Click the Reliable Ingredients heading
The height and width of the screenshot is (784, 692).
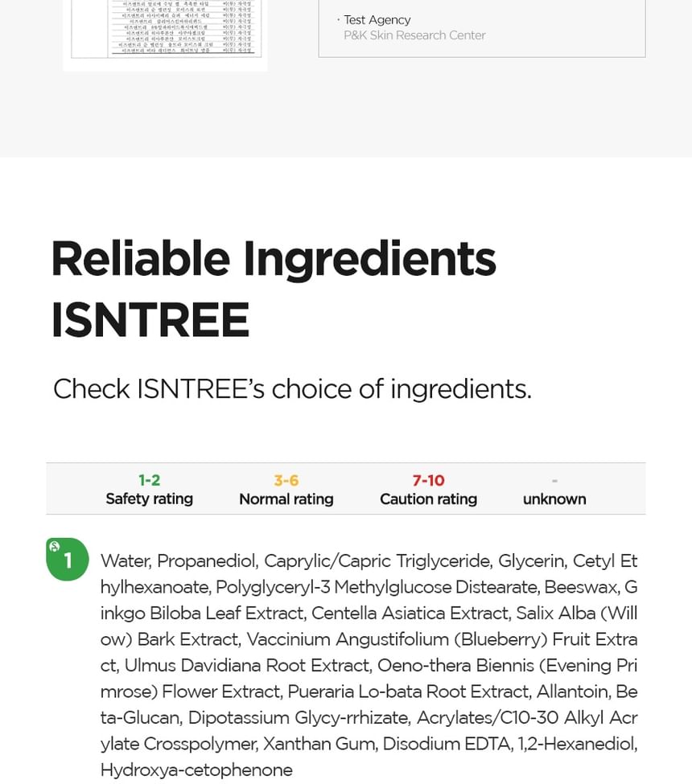point(273,259)
